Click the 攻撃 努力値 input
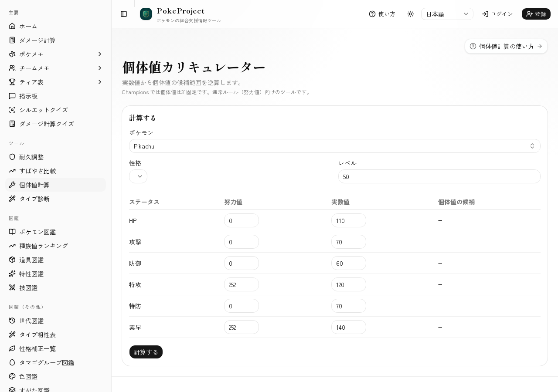The width and height of the screenshot is (558, 392). coord(242,242)
